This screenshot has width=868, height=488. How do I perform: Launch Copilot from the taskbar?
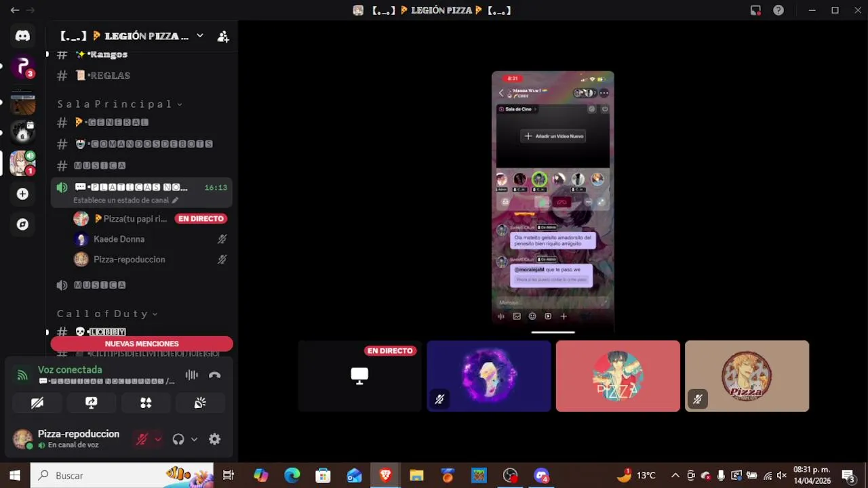pyautogui.click(x=261, y=476)
